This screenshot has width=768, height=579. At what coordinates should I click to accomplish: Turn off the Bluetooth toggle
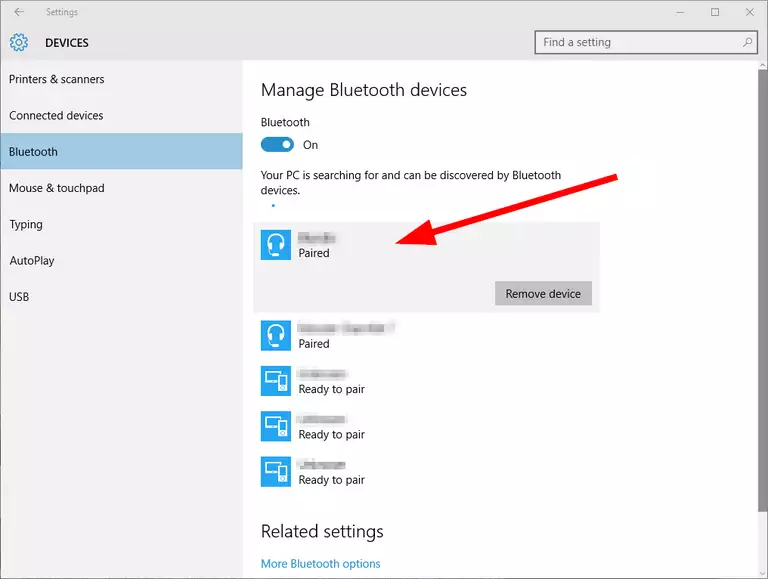coord(277,145)
